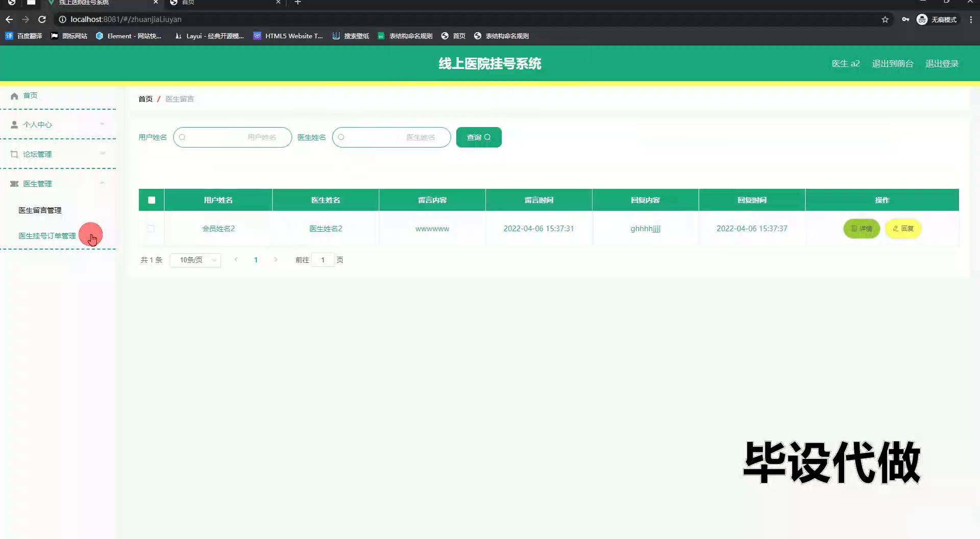
Task: Click the icon beside 医生管理
Action: coord(14,184)
